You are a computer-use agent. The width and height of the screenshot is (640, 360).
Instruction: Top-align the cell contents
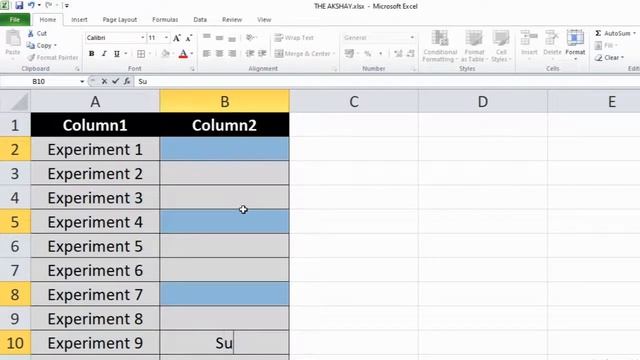[x=207, y=38]
